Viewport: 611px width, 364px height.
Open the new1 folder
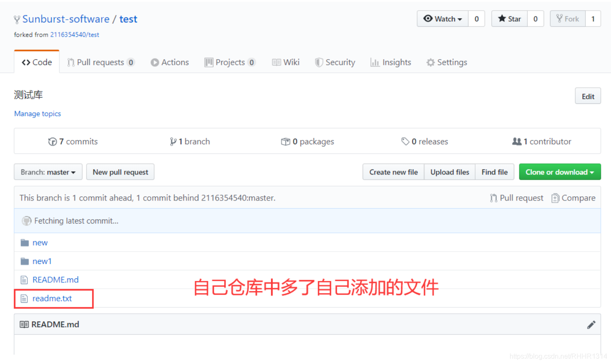42,261
